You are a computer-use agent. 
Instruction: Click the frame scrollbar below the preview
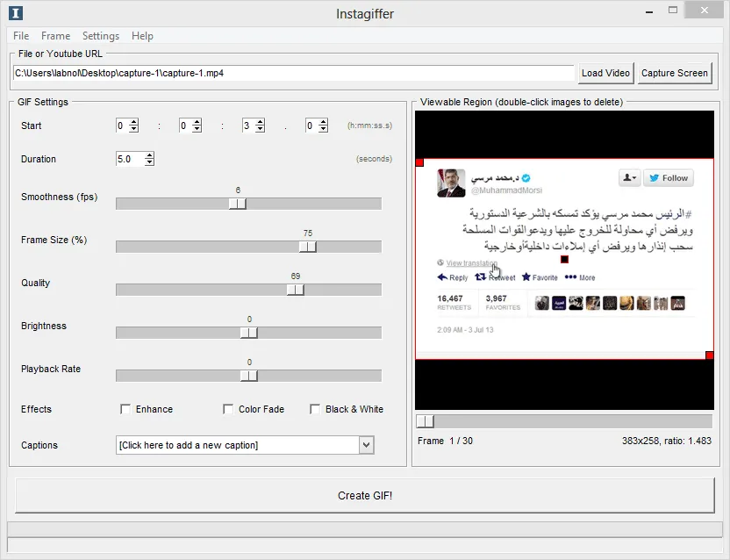click(425, 420)
